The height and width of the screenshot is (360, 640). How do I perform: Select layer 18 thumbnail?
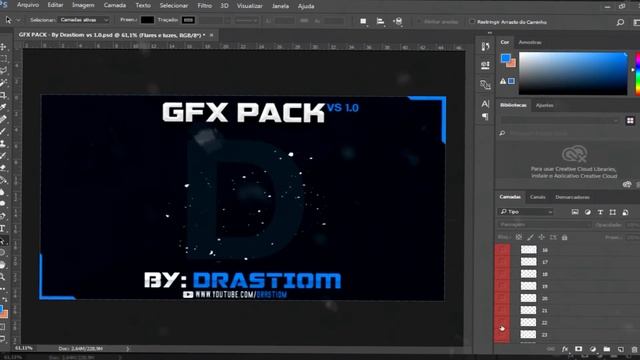point(529,273)
